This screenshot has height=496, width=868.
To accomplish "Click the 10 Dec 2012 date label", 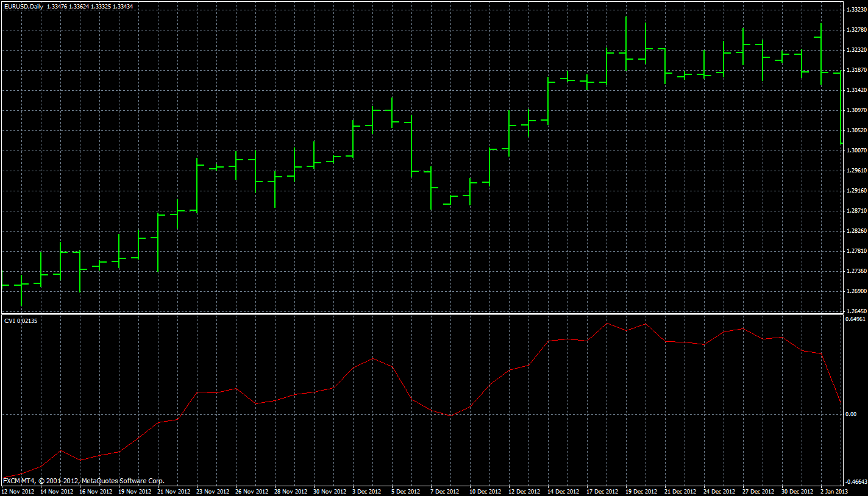I will click(486, 491).
